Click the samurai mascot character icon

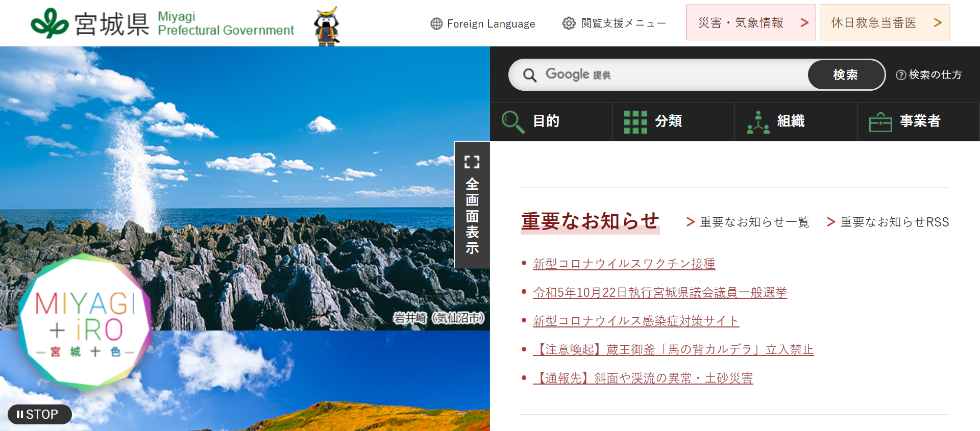(327, 26)
